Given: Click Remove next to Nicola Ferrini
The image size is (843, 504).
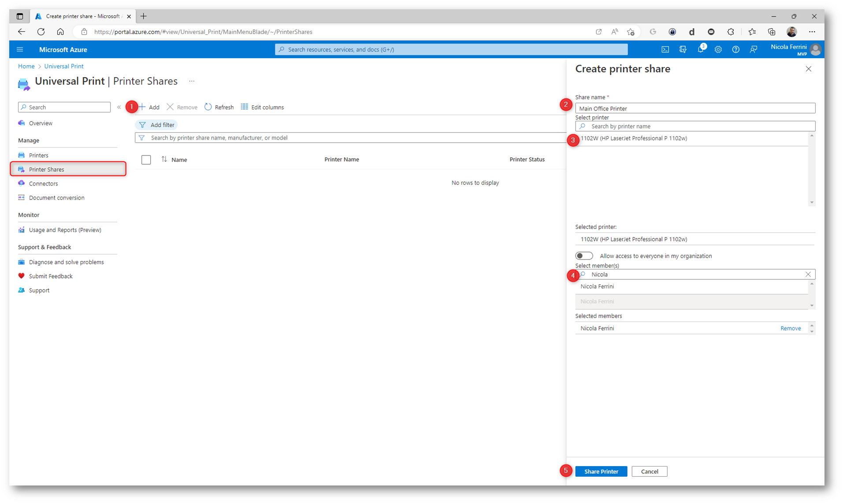Looking at the screenshot, I should tap(790, 328).
